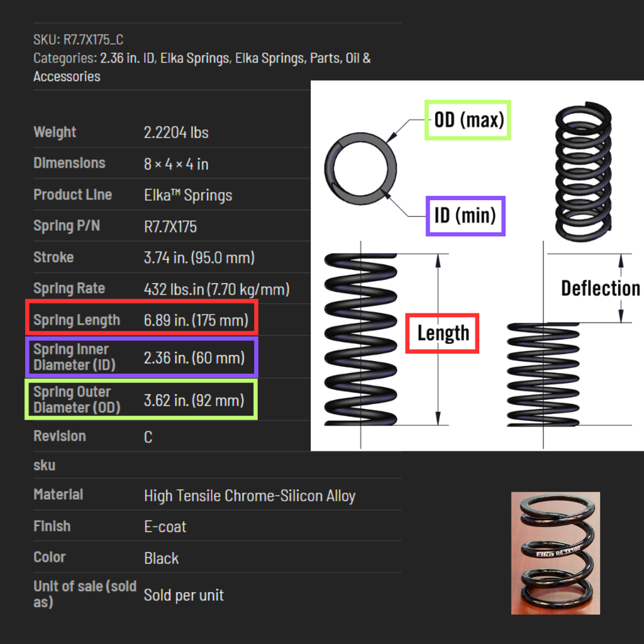Screen dimensions: 644x644
Task: Click the "OD (max)" label in the diagram
Action: pyautogui.click(x=468, y=120)
